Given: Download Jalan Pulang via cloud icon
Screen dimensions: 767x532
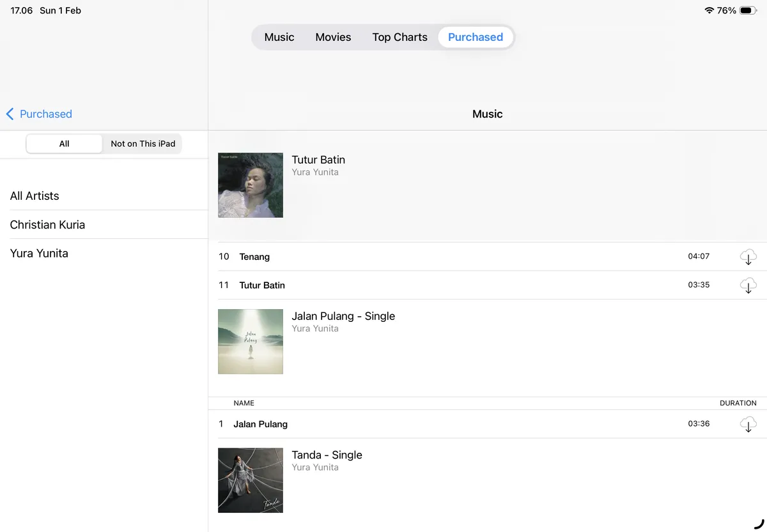Looking at the screenshot, I should coord(748,424).
